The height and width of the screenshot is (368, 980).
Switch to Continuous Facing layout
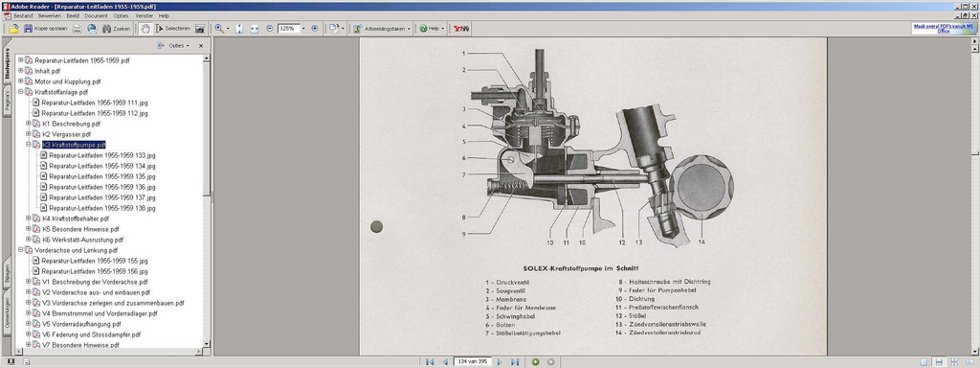tap(954, 361)
